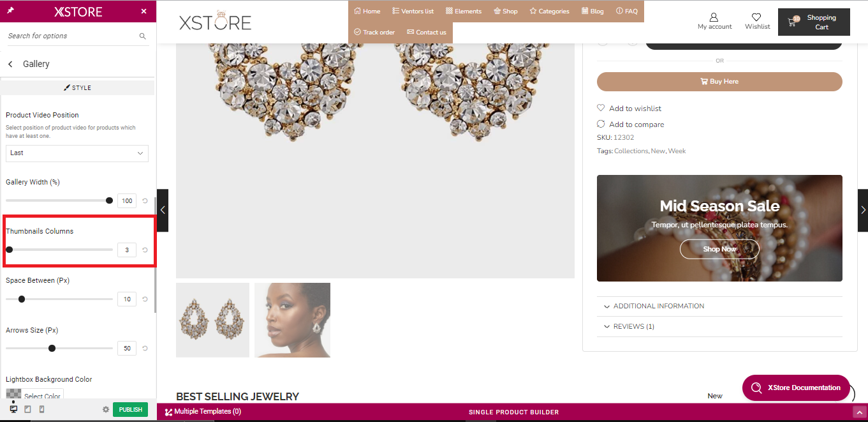Open My account user icon
Image resolution: width=868 pixels, height=422 pixels.
[x=714, y=17]
